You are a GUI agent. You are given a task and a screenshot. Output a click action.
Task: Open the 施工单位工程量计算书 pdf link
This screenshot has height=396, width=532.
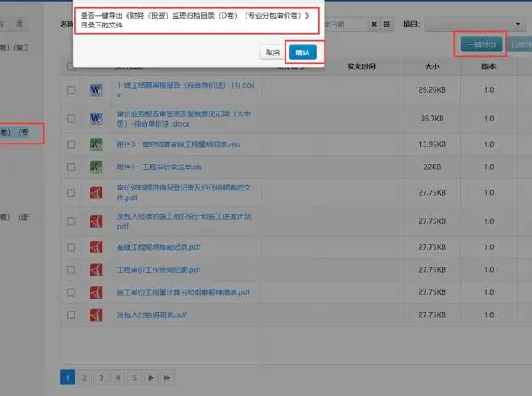pos(184,292)
